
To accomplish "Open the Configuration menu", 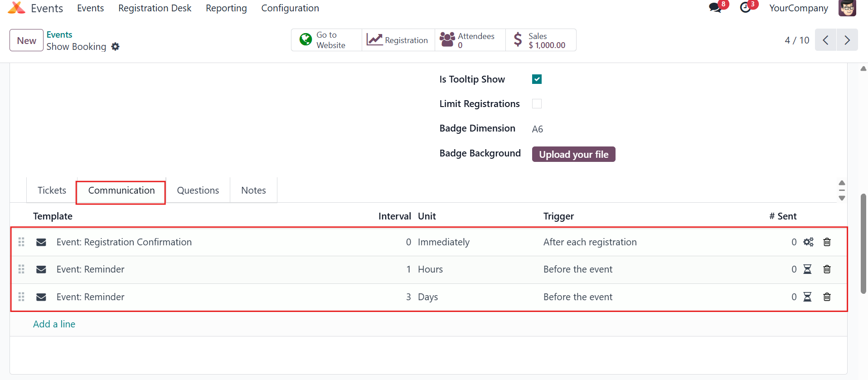I will click(290, 8).
